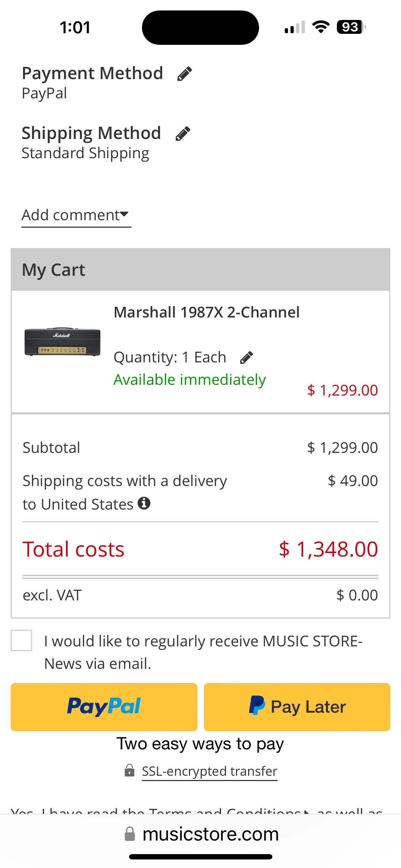Pay with the PayPal button
Image resolution: width=401 pixels, height=868 pixels.
pos(104,707)
